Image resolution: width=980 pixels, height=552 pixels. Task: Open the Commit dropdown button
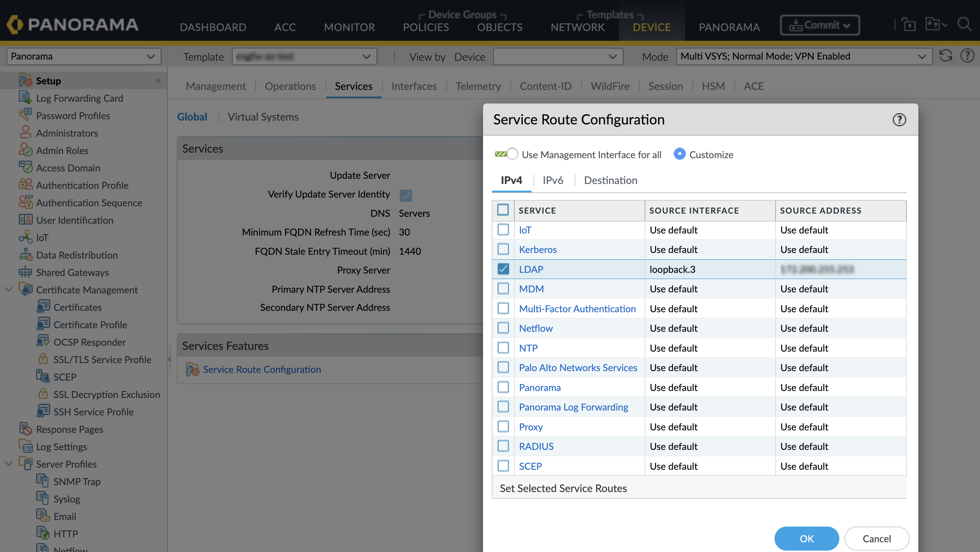[x=819, y=25]
